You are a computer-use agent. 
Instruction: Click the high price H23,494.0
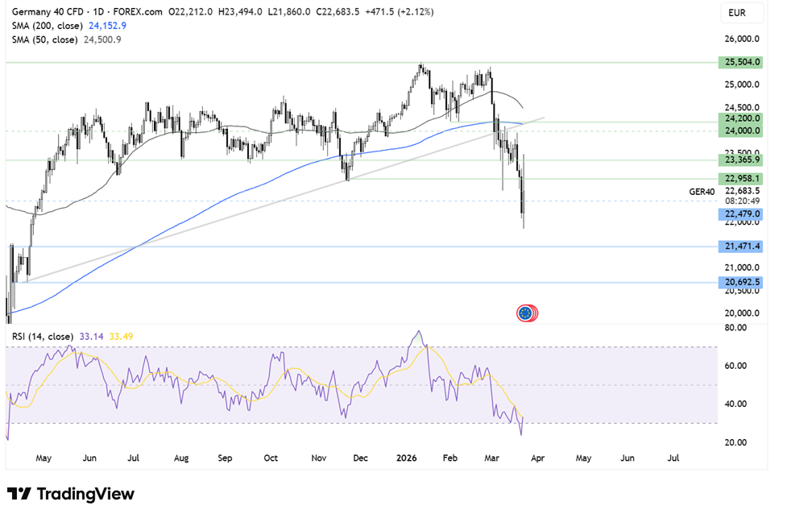coord(240,11)
